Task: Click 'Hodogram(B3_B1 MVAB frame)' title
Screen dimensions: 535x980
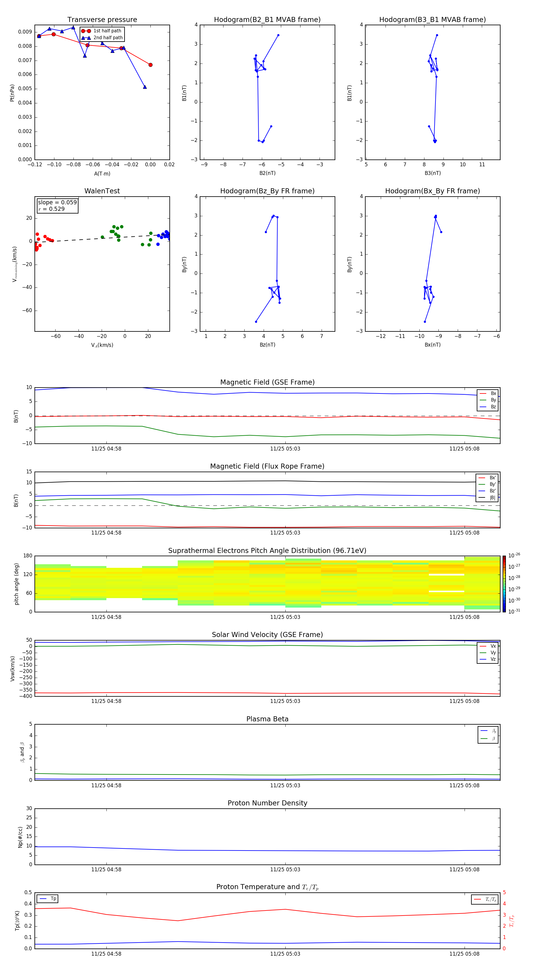Action: tap(432, 20)
